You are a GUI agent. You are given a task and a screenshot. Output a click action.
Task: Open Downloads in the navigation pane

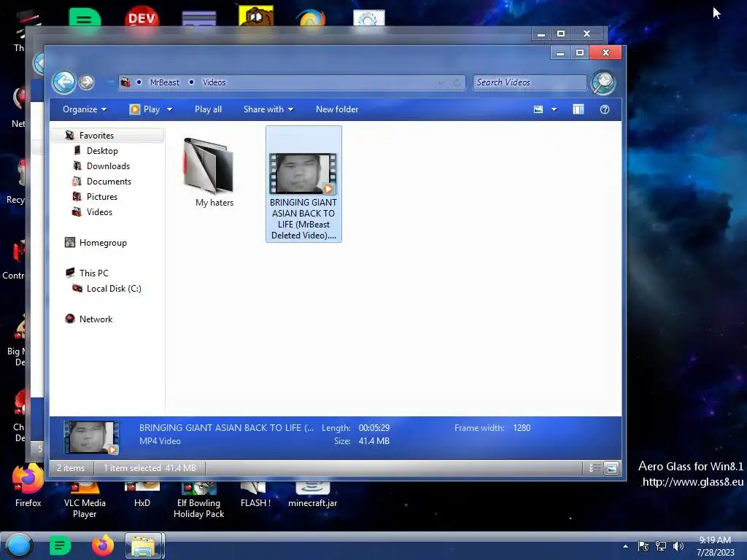click(108, 166)
